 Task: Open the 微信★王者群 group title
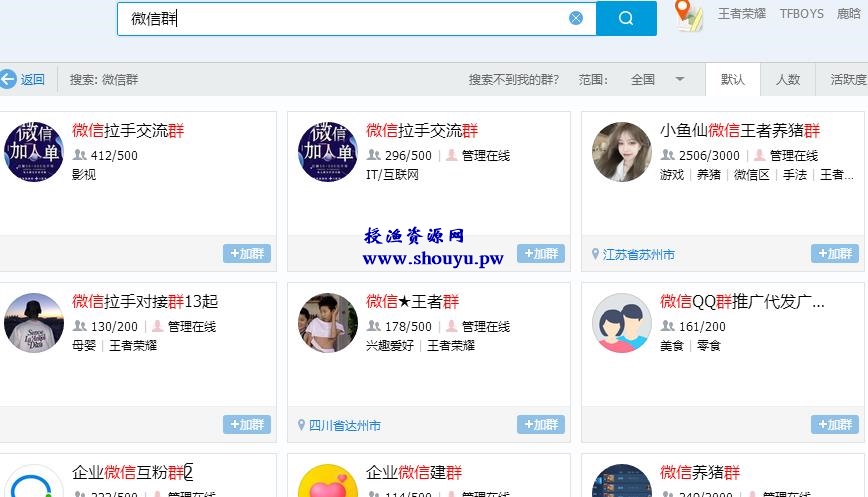[x=412, y=302]
